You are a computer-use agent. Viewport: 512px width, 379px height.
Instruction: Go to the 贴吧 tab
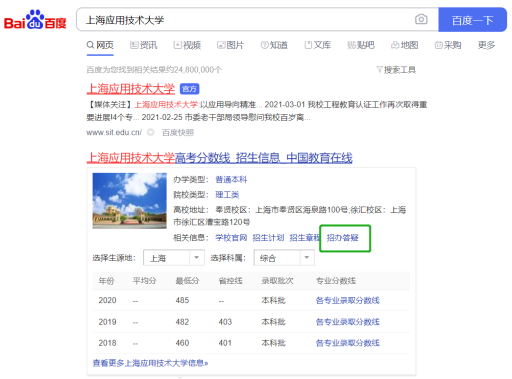(x=361, y=45)
